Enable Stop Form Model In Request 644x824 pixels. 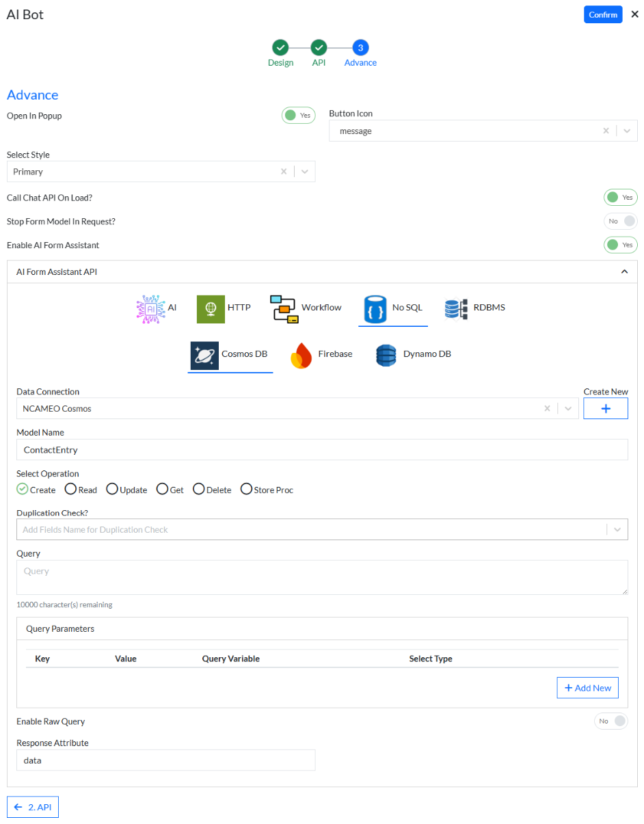point(620,221)
